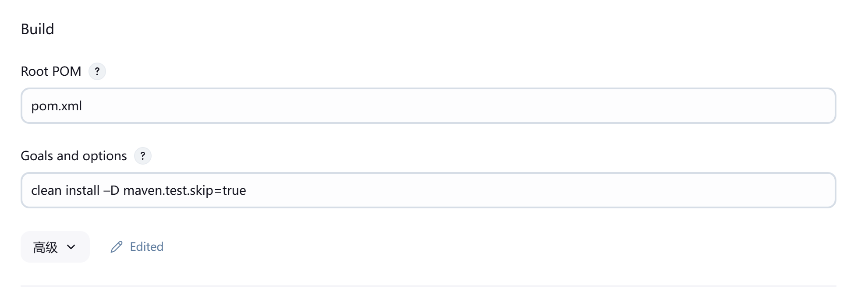
Task: Open the Goals and options help icon
Action: 143,156
